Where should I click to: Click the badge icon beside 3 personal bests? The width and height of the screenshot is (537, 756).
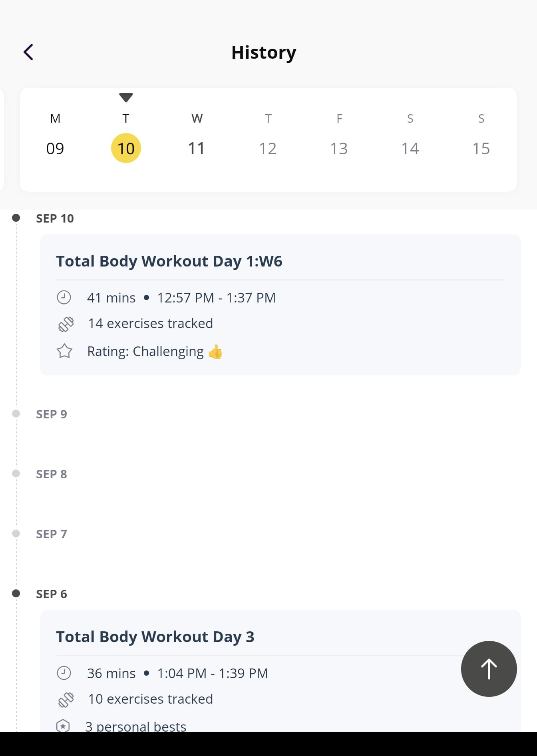tap(63, 726)
